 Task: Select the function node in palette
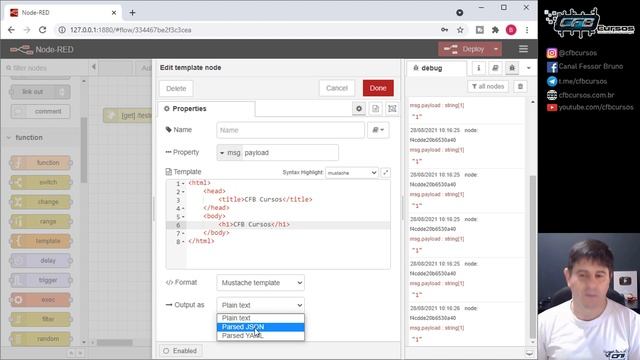pyautogui.click(x=40, y=162)
